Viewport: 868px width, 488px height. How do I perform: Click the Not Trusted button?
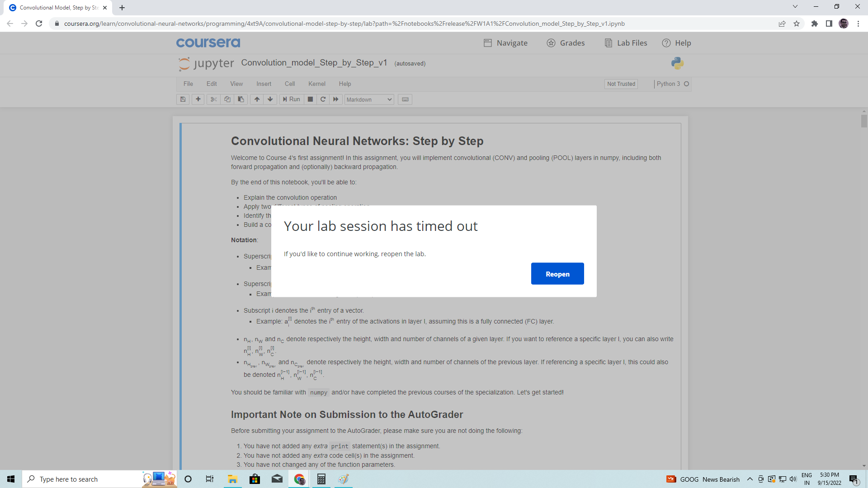click(x=621, y=84)
